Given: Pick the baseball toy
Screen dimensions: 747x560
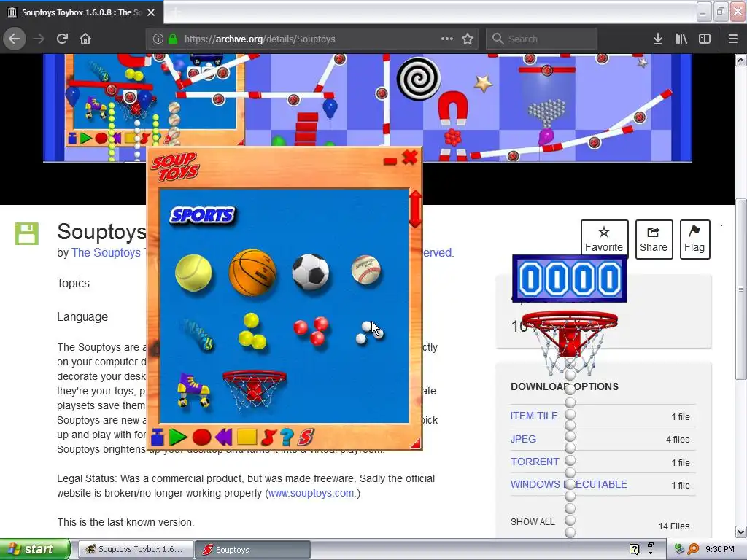Looking at the screenshot, I should (x=366, y=270).
